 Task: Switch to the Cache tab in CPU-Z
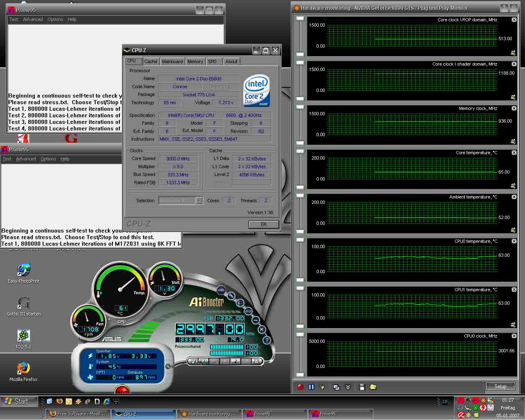click(x=151, y=62)
